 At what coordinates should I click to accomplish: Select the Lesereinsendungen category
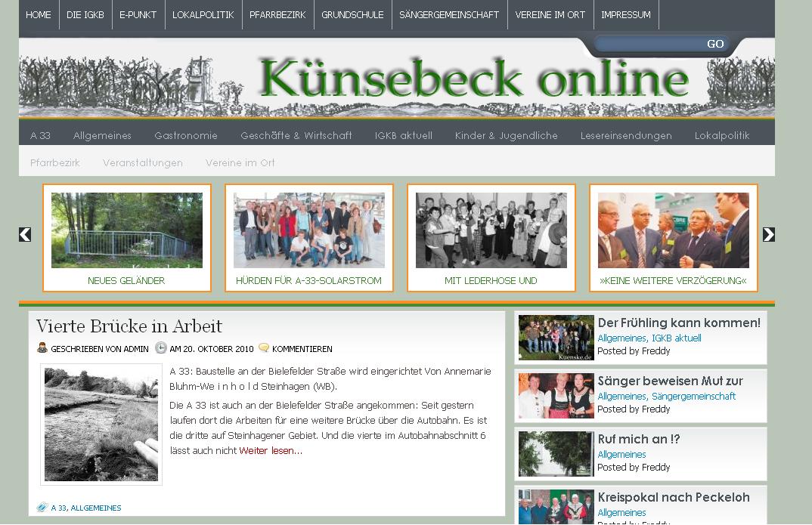[626, 135]
